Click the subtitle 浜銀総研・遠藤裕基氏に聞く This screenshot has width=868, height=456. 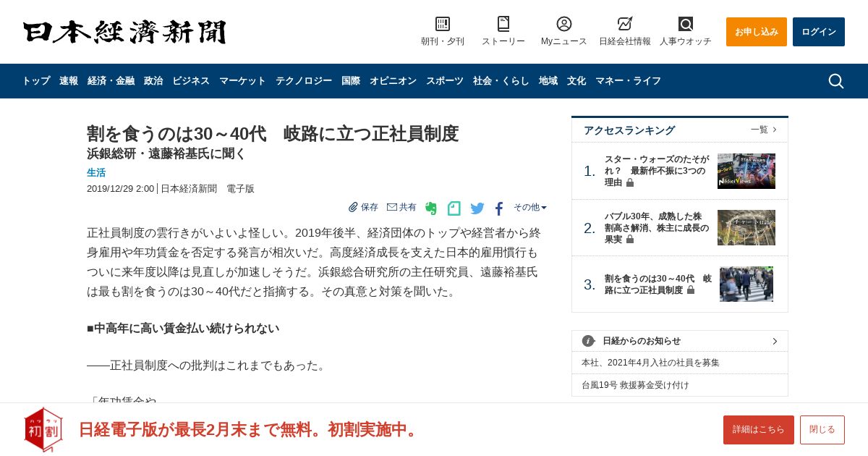[166, 153]
